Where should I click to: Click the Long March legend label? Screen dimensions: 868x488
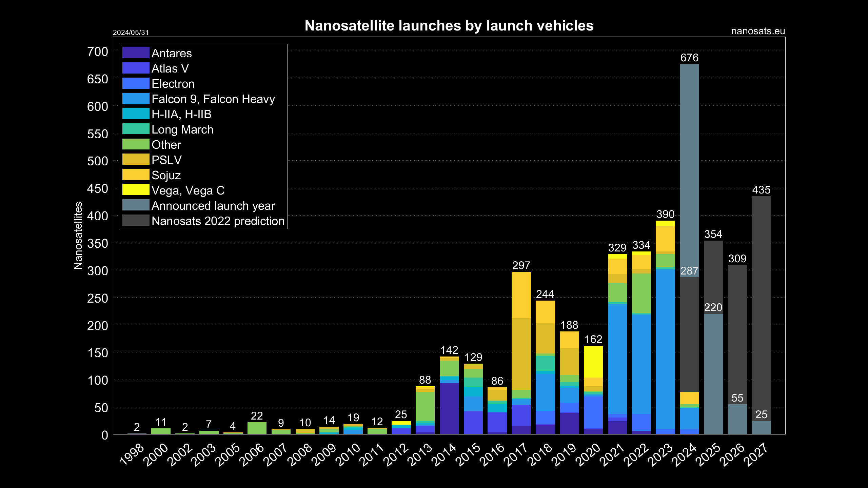point(182,129)
